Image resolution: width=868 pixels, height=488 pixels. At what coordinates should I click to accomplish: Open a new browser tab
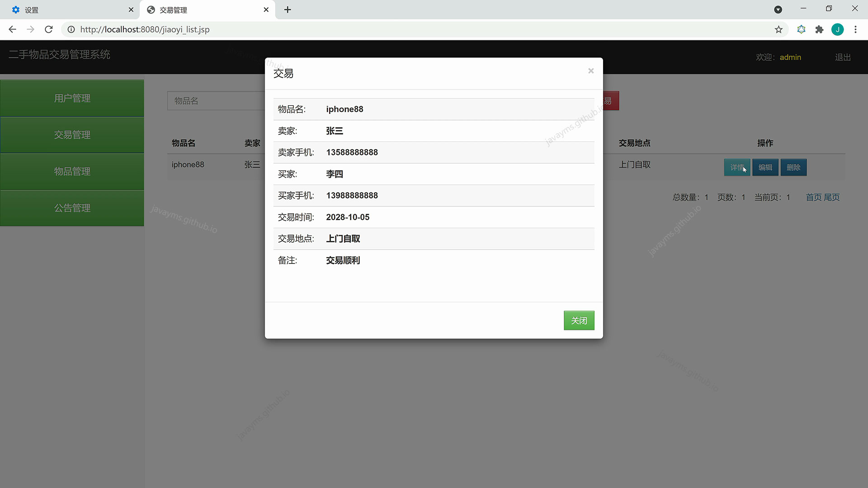[288, 9]
